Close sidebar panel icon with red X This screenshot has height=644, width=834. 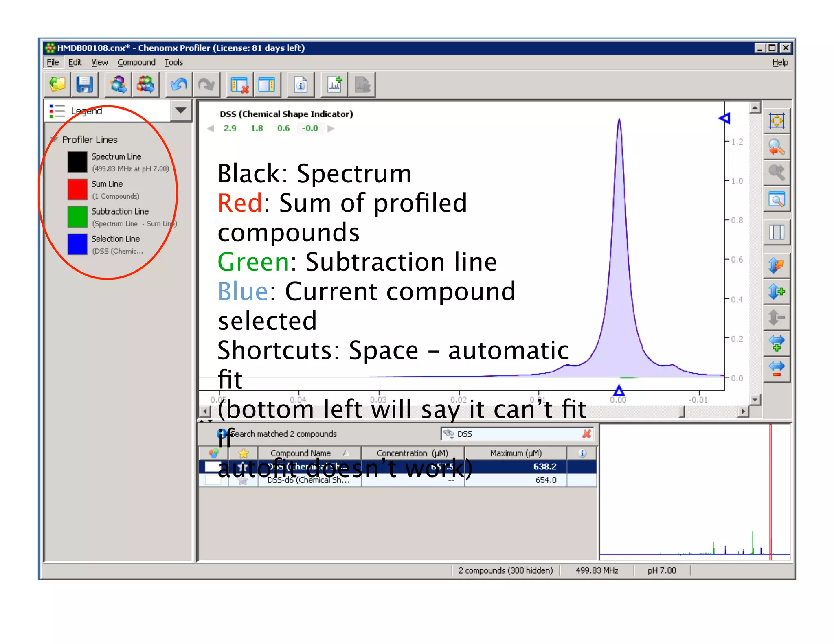coord(239,85)
